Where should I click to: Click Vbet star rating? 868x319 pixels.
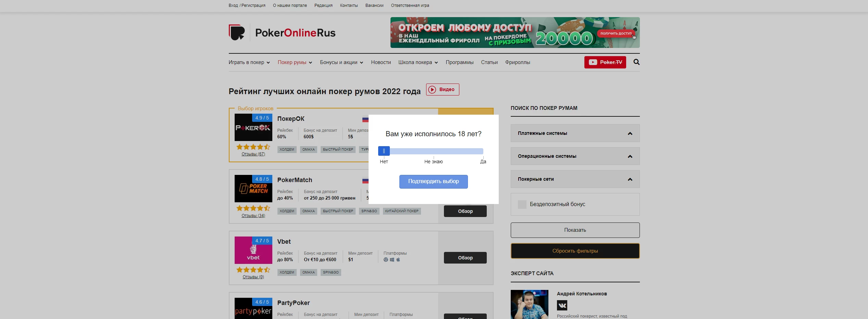click(253, 270)
